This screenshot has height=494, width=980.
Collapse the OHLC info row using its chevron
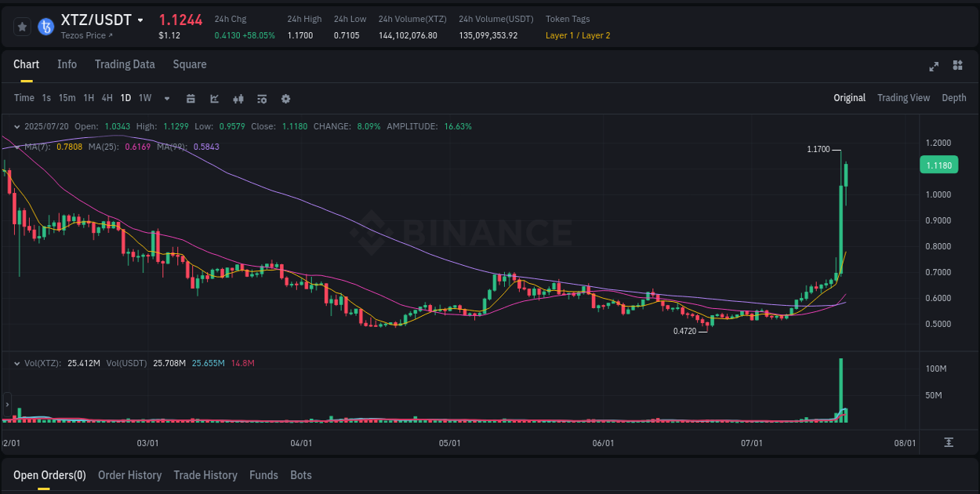17,125
